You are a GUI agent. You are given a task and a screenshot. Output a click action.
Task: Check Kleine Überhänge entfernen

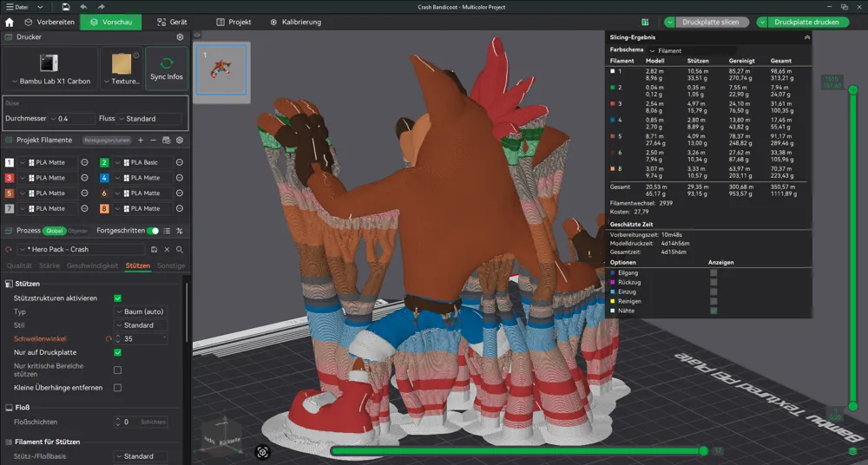(117, 388)
